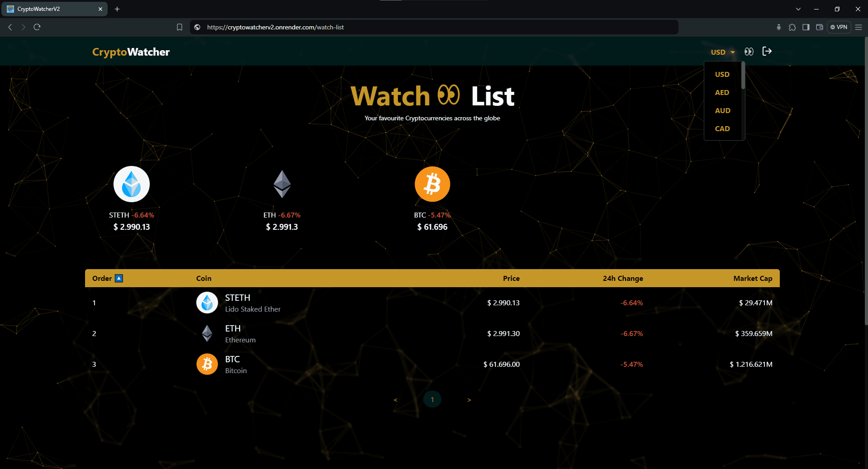Toggle the Order sort arrow
This screenshot has width=868, height=469.
pos(119,278)
